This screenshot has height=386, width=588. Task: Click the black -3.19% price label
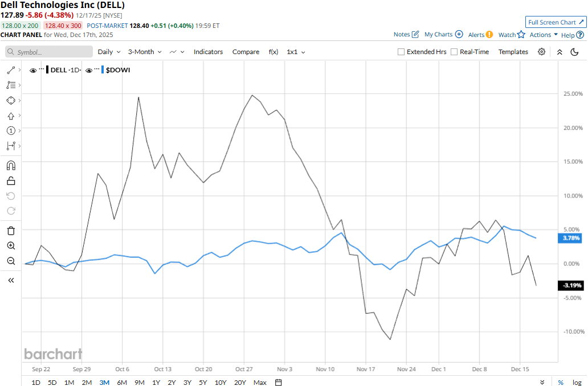[x=571, y=285]
